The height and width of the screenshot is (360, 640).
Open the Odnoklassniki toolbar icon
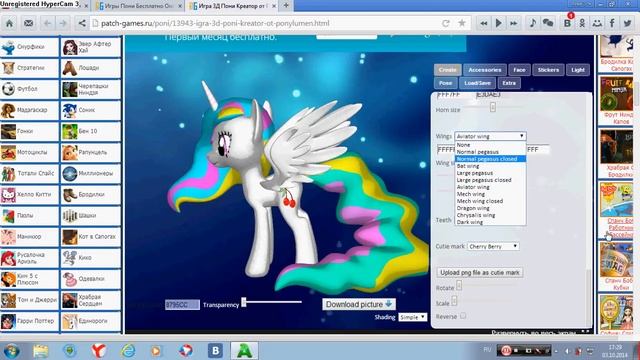582,23
